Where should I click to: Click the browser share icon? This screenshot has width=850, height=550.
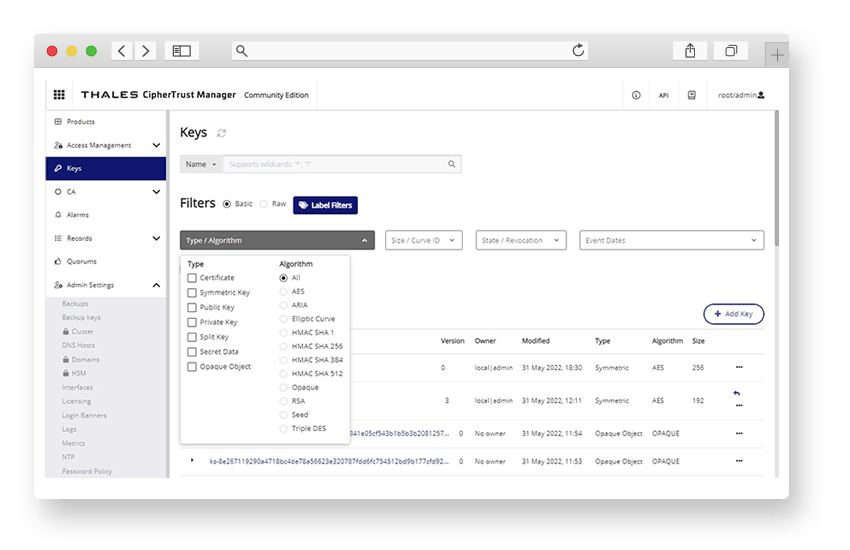pyautogui.click(x=690, y=51)
